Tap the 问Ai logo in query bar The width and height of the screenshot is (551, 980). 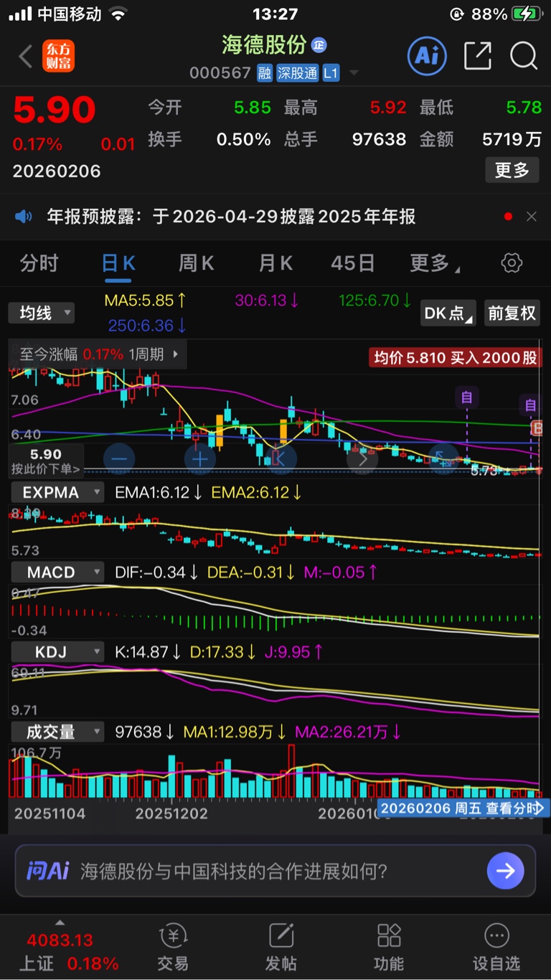click(48, 871)
